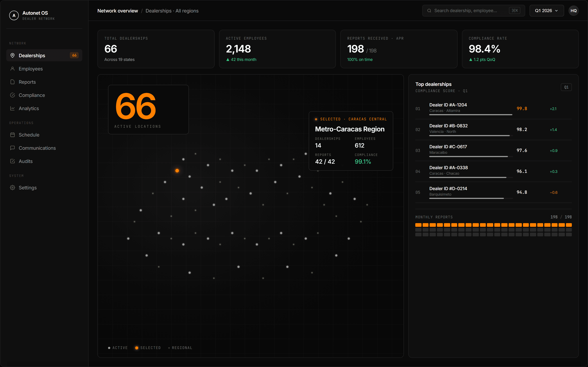Open the Q1 2026 quarter dropdown
588x367 pixels.
point(546,10)
